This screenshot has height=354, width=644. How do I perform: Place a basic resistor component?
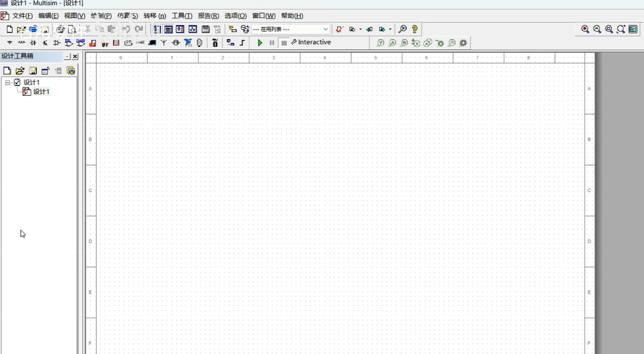[22, 43]
